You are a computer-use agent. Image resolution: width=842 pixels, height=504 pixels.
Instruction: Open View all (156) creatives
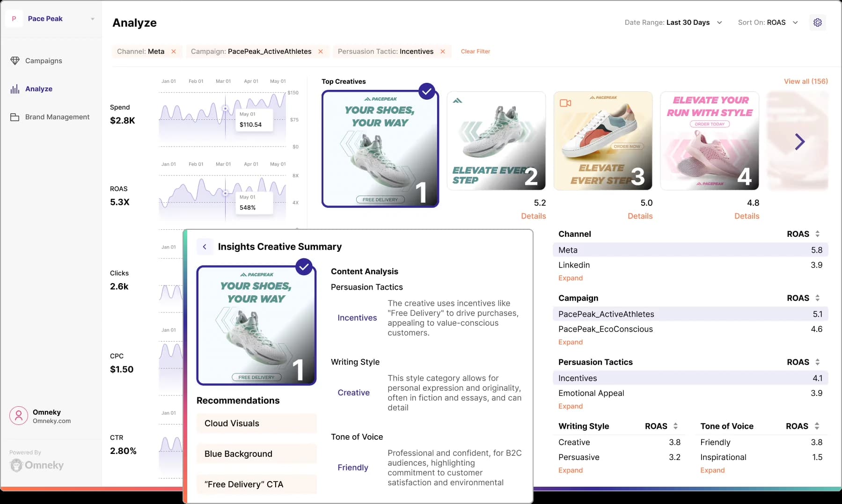[805, 81]
